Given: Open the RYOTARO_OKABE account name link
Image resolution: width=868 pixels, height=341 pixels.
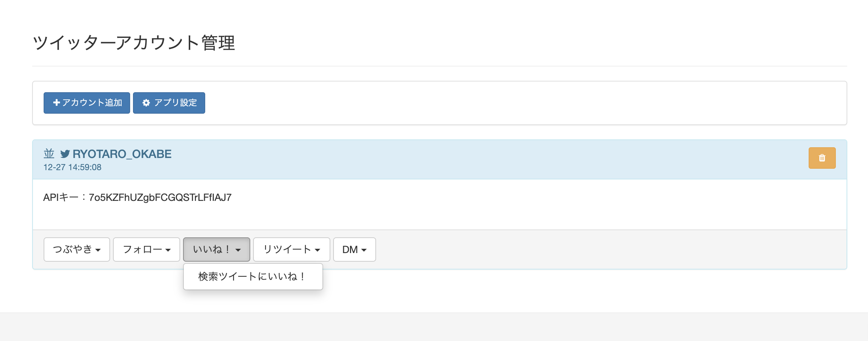Looking at the screenshot, I should coord(122,154).
